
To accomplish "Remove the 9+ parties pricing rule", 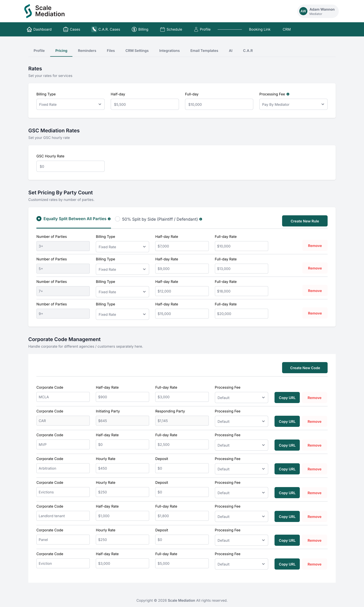I will point(315,313).
